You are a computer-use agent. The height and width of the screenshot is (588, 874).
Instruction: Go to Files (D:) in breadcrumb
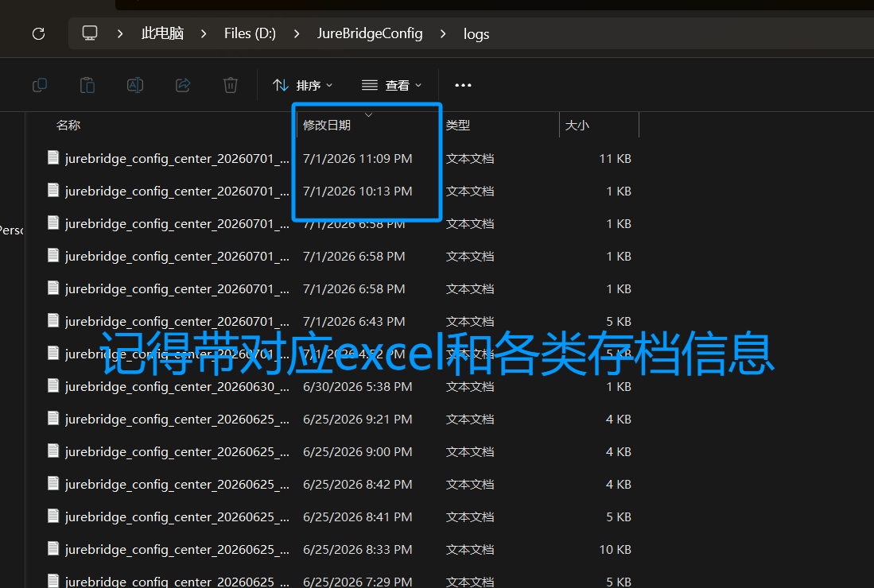click(x=250, y=33)
